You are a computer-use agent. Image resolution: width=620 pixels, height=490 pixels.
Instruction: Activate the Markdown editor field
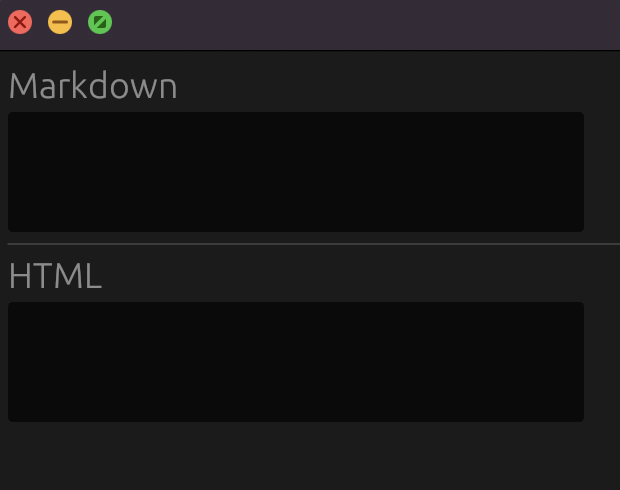coord(296,172)
